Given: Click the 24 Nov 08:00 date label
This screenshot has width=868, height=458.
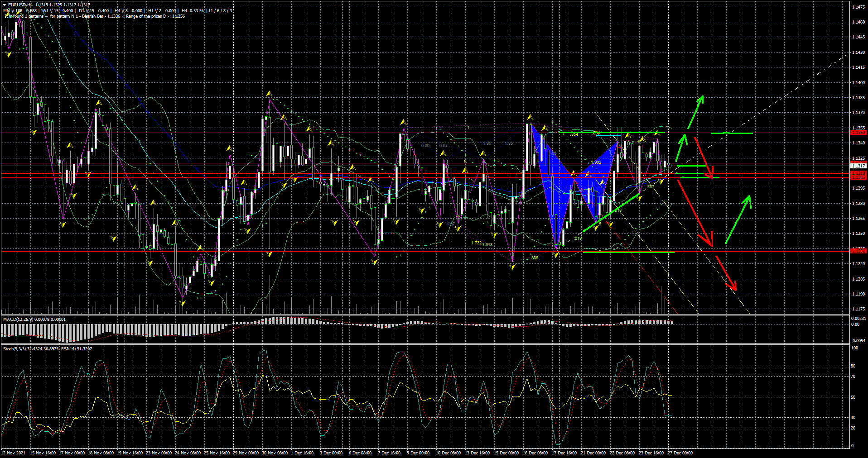Looking at the screenshot, I should [188, 453].
